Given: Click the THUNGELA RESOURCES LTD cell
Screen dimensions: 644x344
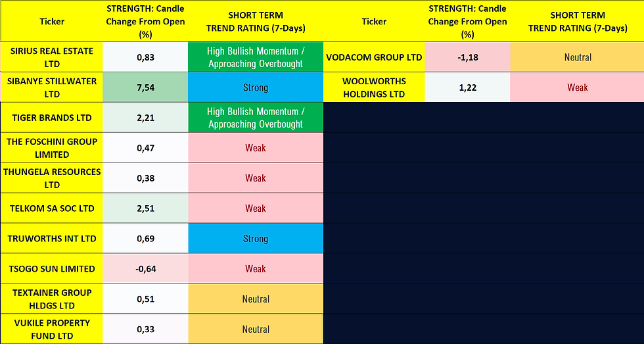Looking at the screenshot, I should (52, 178).
